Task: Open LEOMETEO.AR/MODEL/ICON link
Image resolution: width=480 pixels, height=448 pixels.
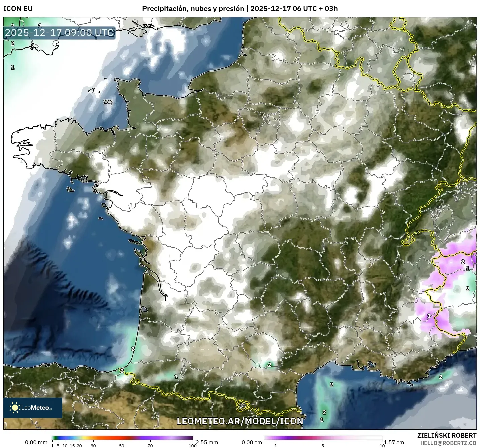Action: (240, 422)
